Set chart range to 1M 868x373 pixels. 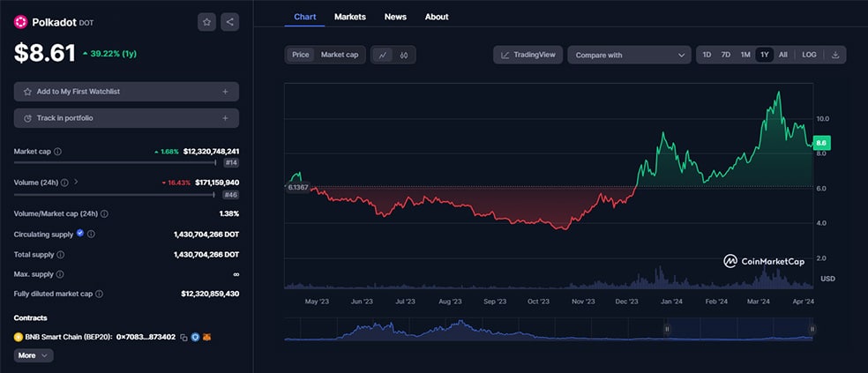pyautogui.click(x=745, y=55)
